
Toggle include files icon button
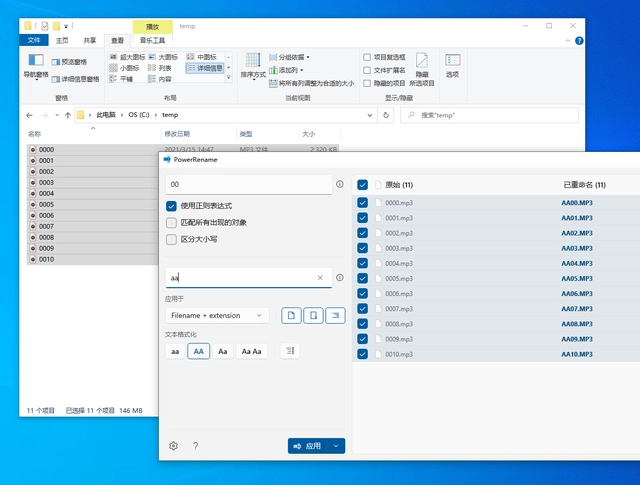click(291, 315)
